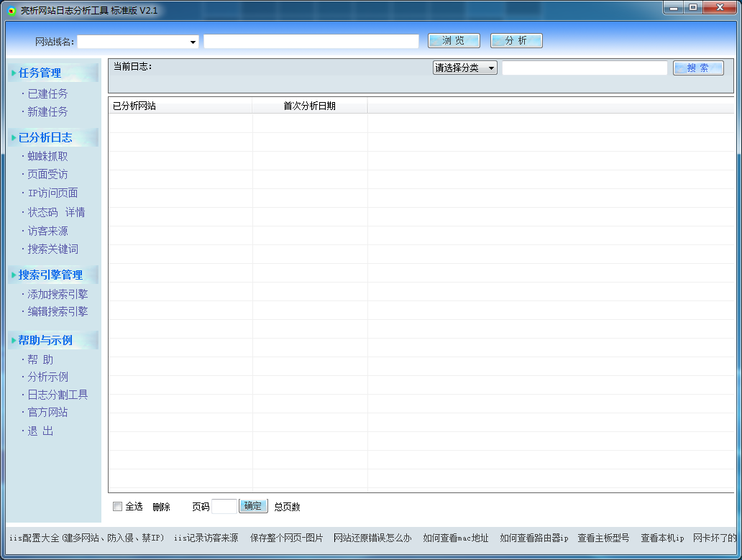742x560 pixels.
Task: Click the 确定 page button
Action: coord(253,506)
